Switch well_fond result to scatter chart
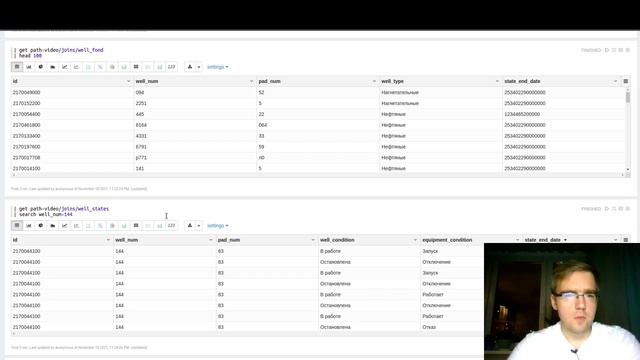The width and height of the screenshot is (640, 360). 76,67
